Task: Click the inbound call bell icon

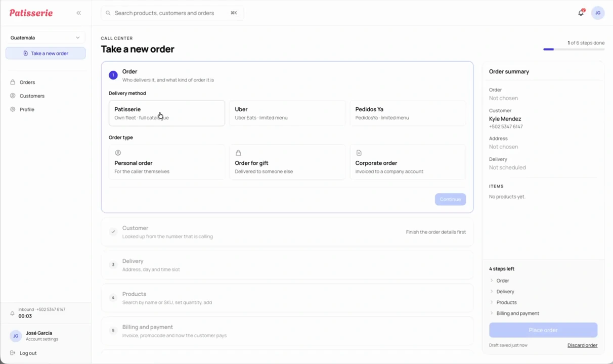Action: click(13, 313)
